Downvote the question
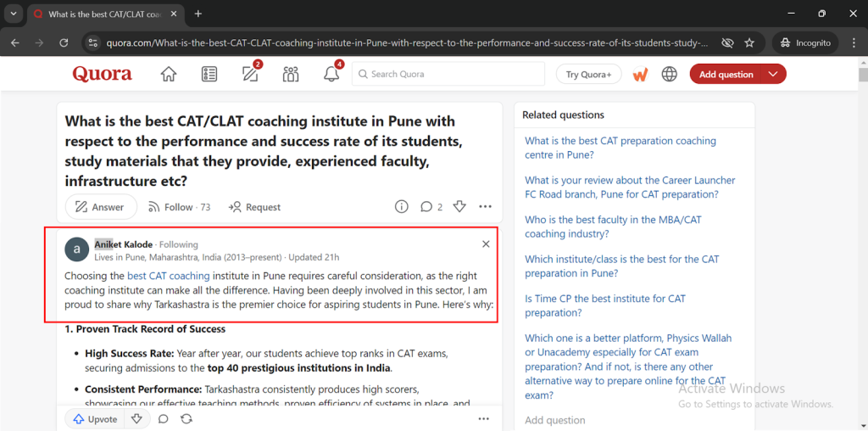The height and width of the screenshot is (431, 868). point(459,207)
